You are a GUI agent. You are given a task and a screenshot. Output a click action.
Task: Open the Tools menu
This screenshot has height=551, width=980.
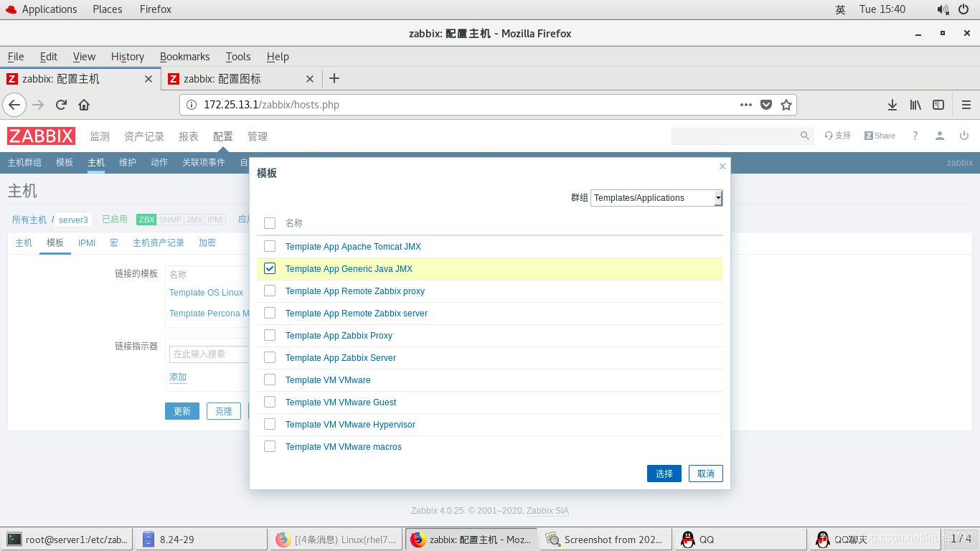[x=238, y=57]
